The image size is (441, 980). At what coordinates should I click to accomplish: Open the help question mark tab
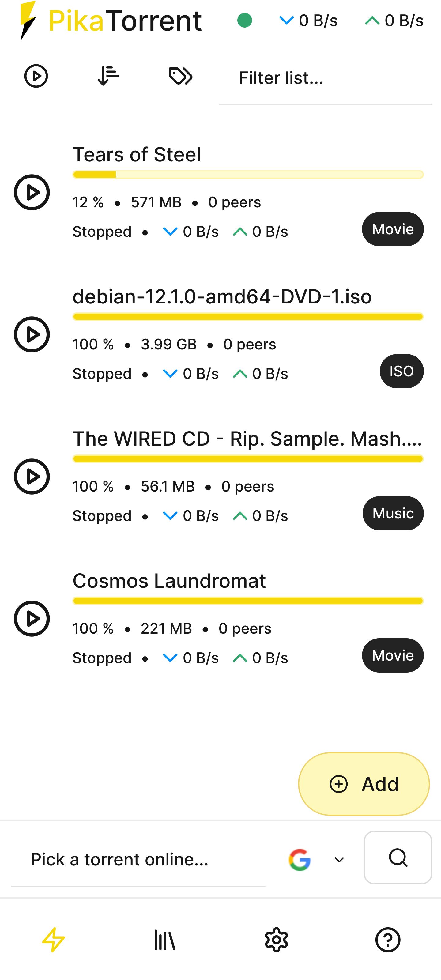point(388,940)
